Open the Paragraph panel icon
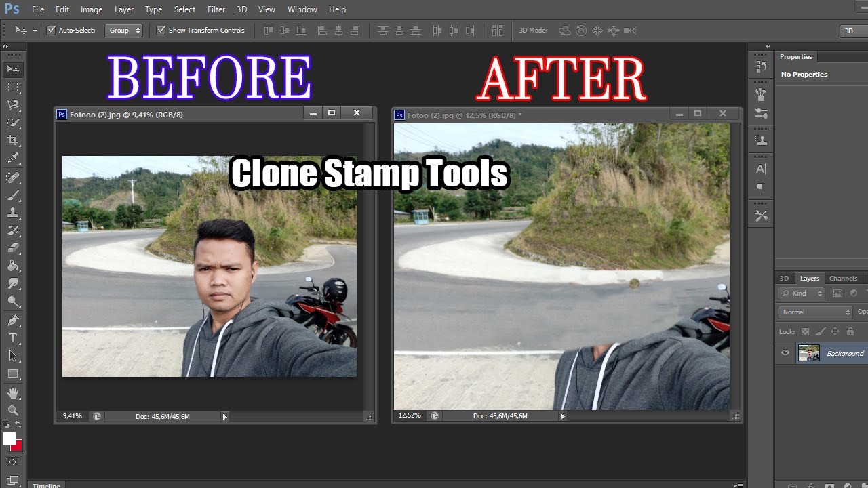 [761, 188]
